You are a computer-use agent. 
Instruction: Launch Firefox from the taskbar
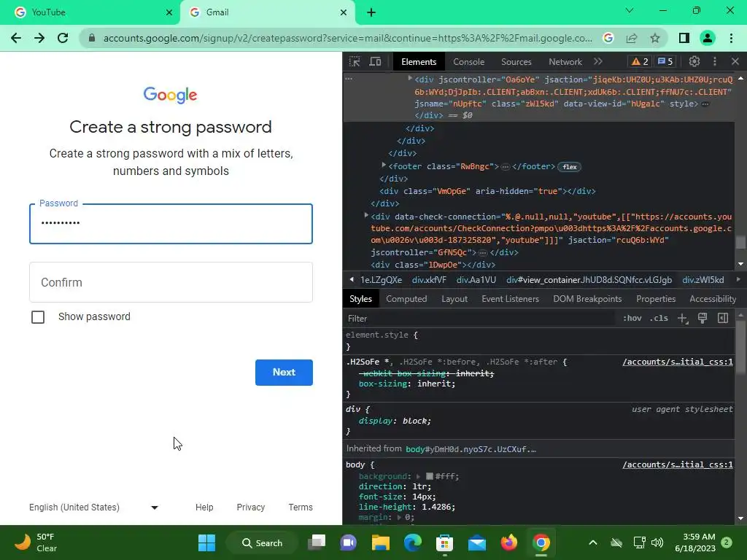coord(508,542)
